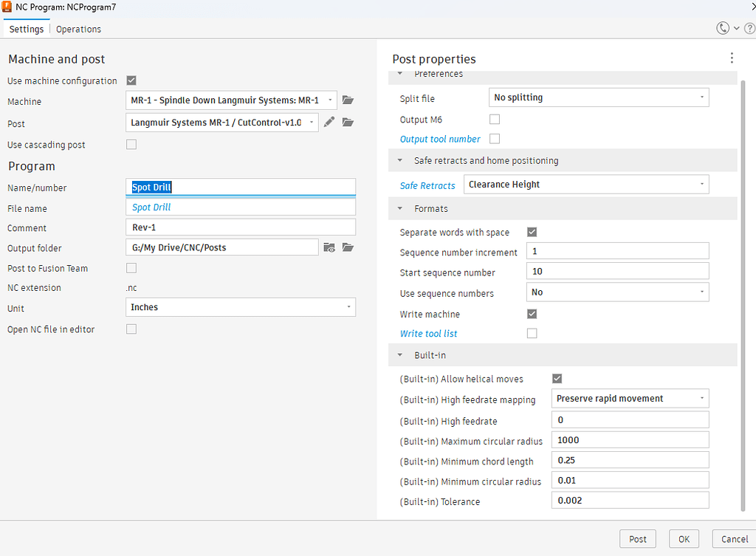
Task: Click the pencil icon to edit post
Action: pyautogui.click(x=329, y=123)
